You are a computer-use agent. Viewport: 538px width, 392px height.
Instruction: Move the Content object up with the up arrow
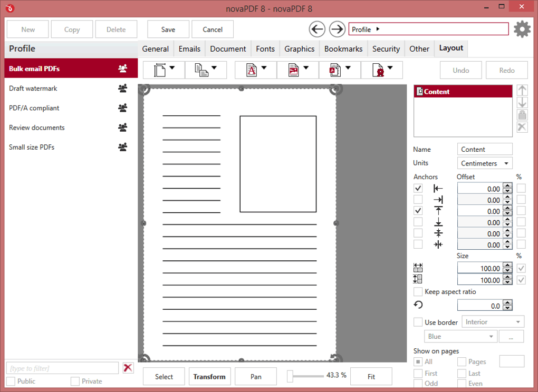pyautogui.click(x=522, y=91)
